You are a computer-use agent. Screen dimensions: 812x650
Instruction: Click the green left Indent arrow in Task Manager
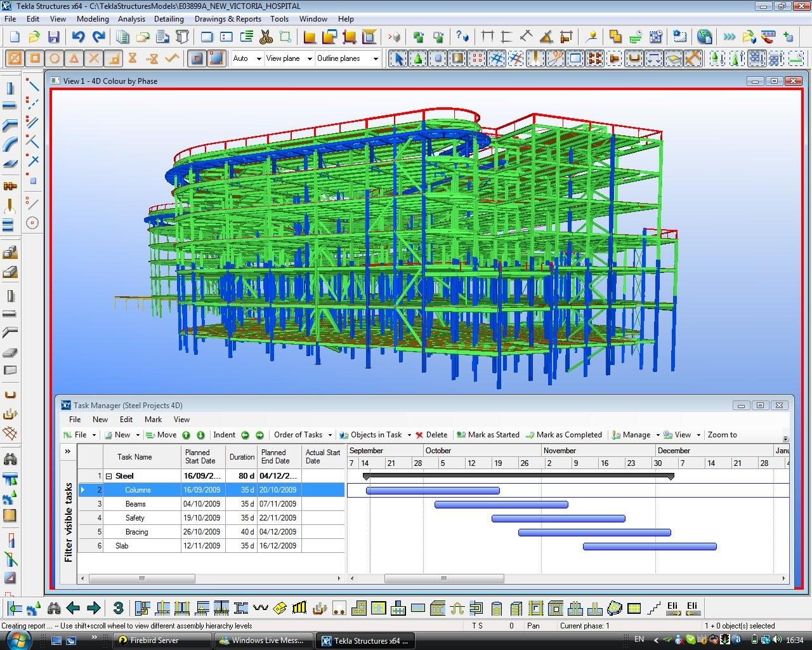(x=245, y=435)
